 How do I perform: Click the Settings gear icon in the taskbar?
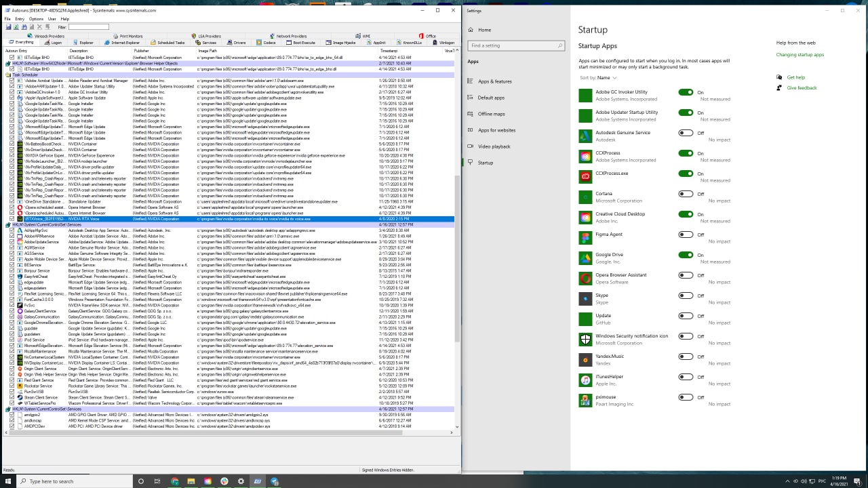241,481
